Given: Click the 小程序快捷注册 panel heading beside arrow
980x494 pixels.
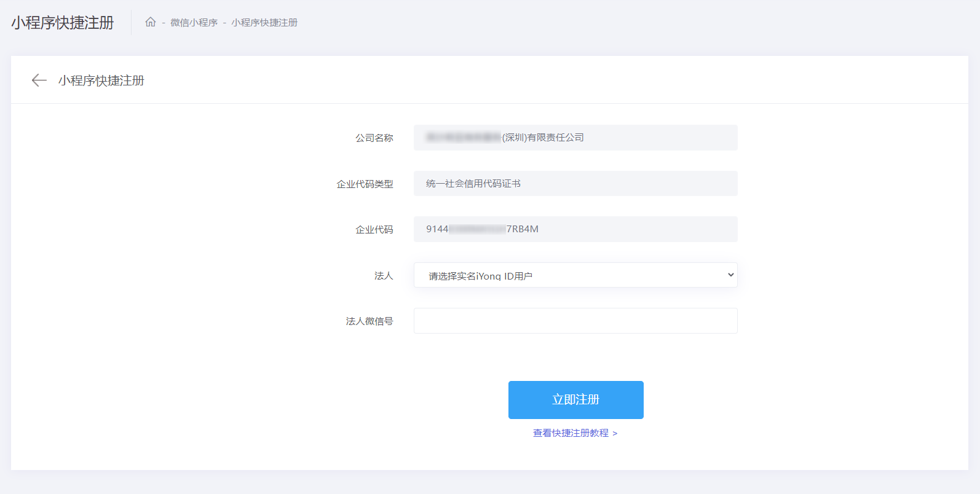Looking at the screenshot, I should coord(101,80).
